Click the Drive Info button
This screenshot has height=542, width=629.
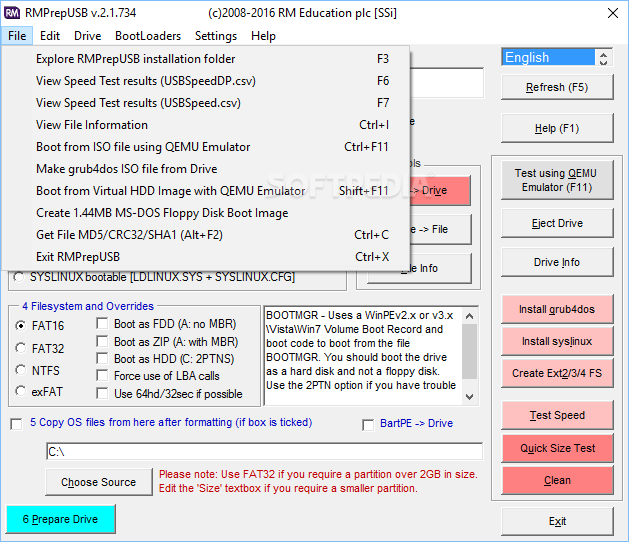coord(557,262)
